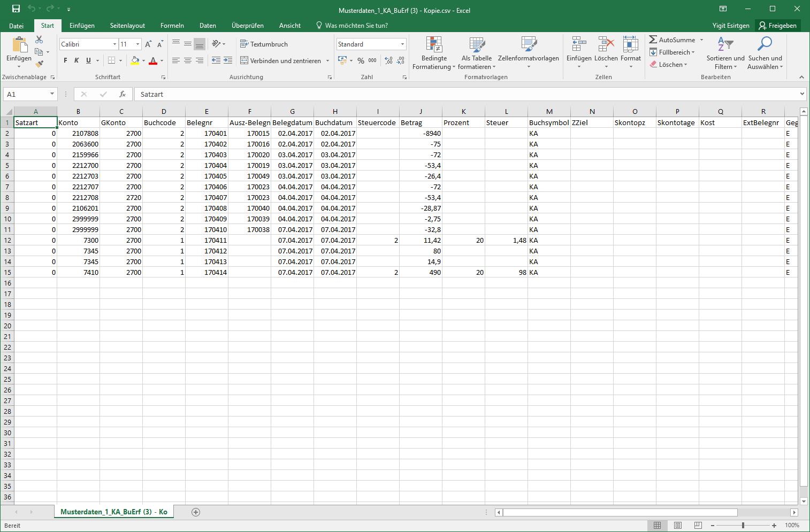Click the increase indent icon
Screen dimensions: 810x532
[228, 60]
